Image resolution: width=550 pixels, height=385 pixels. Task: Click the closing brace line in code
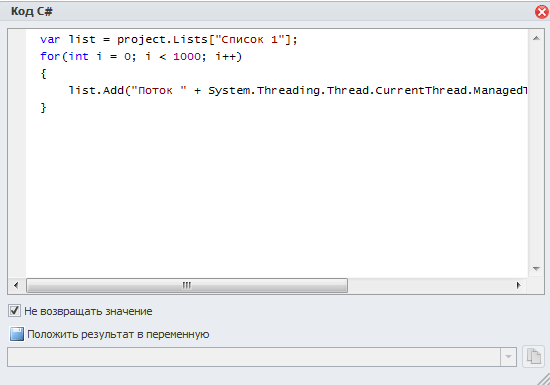[43, 108]
